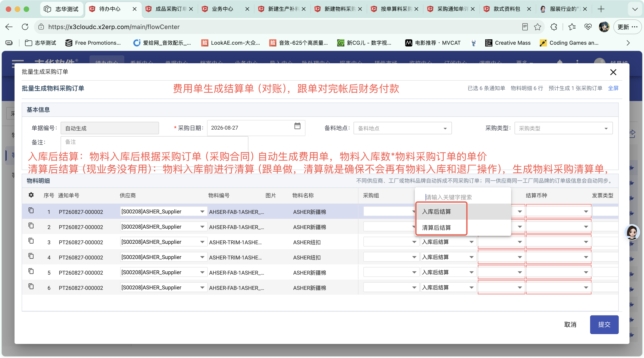Click the assistant avatar floating icon
This screenshot has height=358, width=644.
(x=632, y=232)
